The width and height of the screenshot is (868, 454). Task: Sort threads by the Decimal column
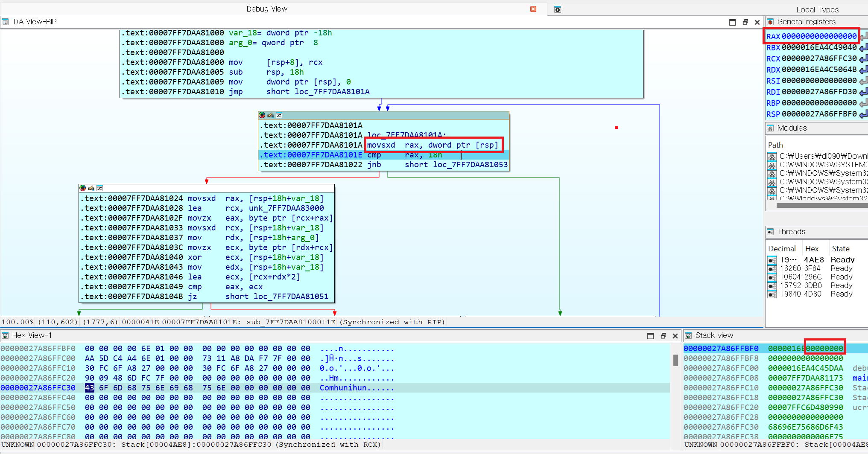(782, 249)
